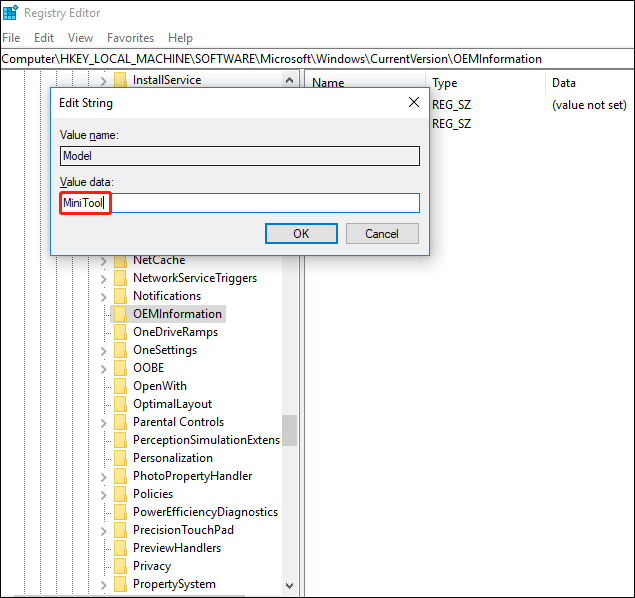Screen dimensions: 635x598
Task: Click the Registry Editor app icon
Action: pos(10,14)
